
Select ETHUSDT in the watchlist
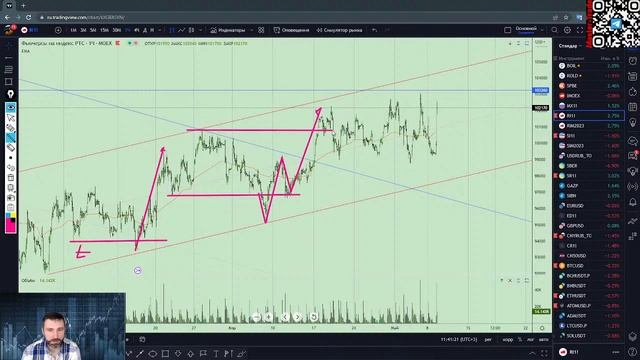tap(589, 296)
